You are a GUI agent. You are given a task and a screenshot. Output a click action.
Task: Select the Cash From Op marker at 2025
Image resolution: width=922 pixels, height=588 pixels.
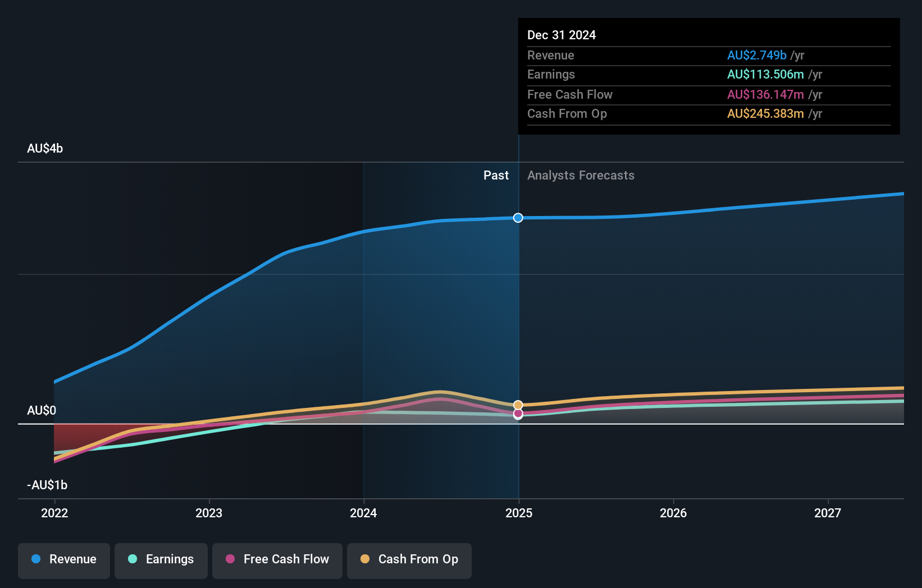pos(518,405)
